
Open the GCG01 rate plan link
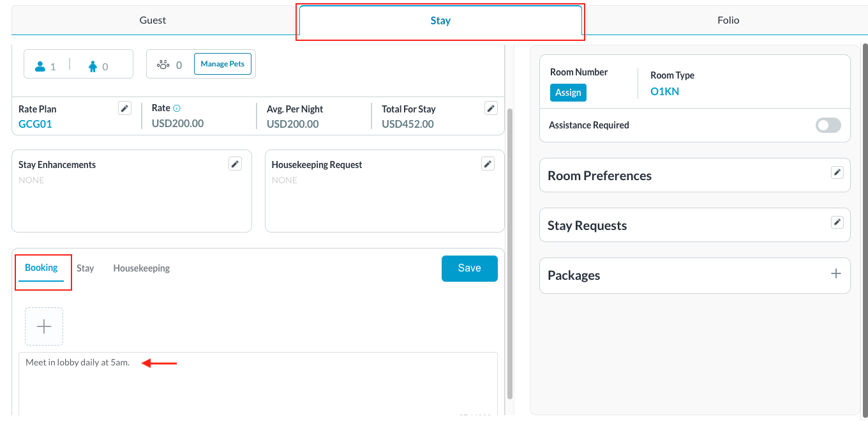(35, 124)
